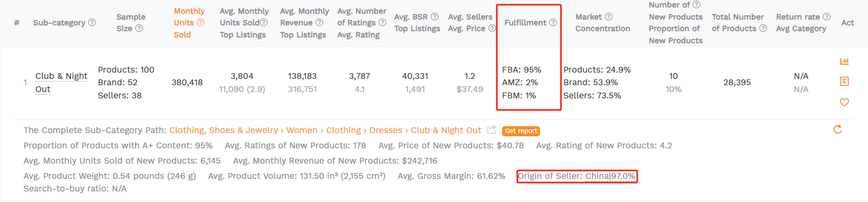The image size is (868, 202).
Task: Click the Women breadcrumb link
Action: coord(302,130)
